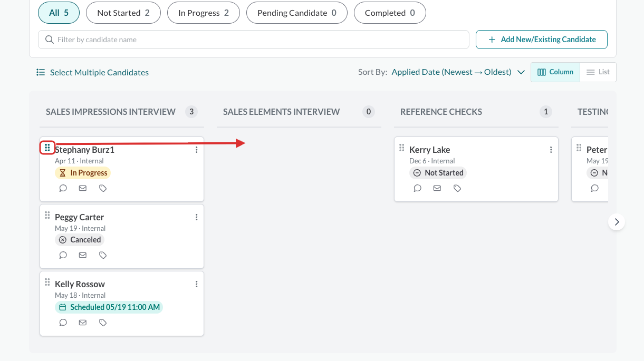Open comments on Kerry Lake card
644x361 pixels.
(418, 188)
